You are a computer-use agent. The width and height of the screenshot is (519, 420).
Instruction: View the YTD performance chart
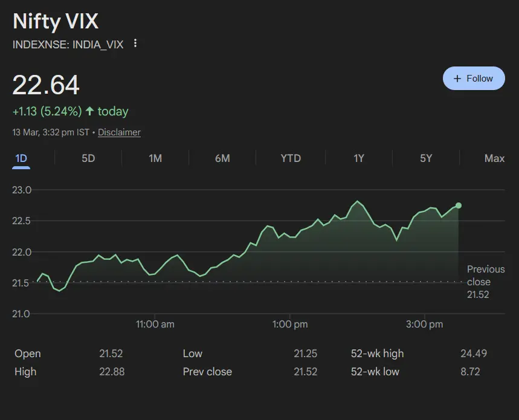290,158
